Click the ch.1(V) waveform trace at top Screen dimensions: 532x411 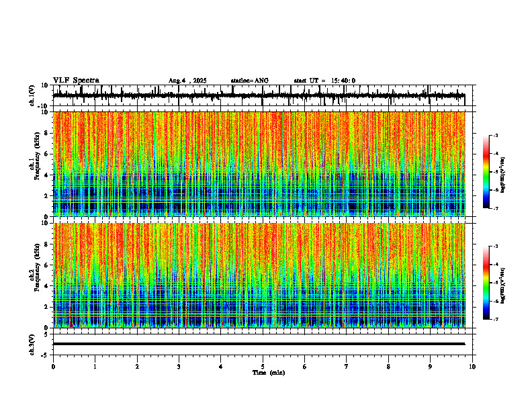tap(259, 95)
